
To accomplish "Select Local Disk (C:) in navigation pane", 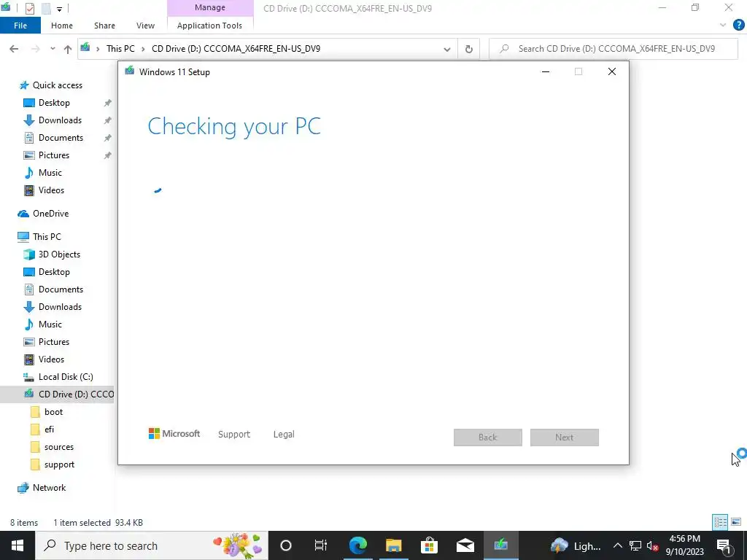I will click(65, 377).
